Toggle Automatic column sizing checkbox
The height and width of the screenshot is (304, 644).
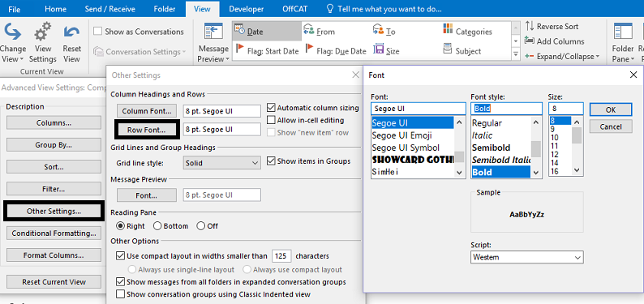click(x=271, y=108)
